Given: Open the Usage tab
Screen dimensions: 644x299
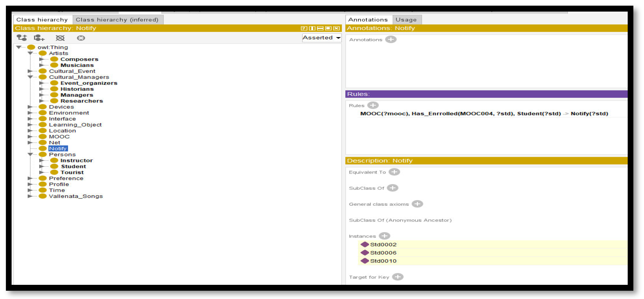Looking at the screenshot, I should pos(406,19).
